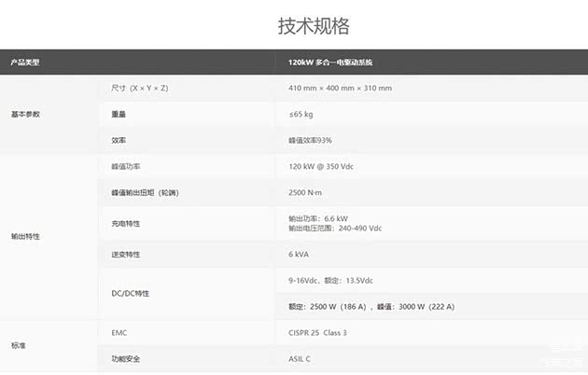Select the 410 mm × 400 mm × 310 mm value
This screenshot has height=375, width=588.
(340, 88)
